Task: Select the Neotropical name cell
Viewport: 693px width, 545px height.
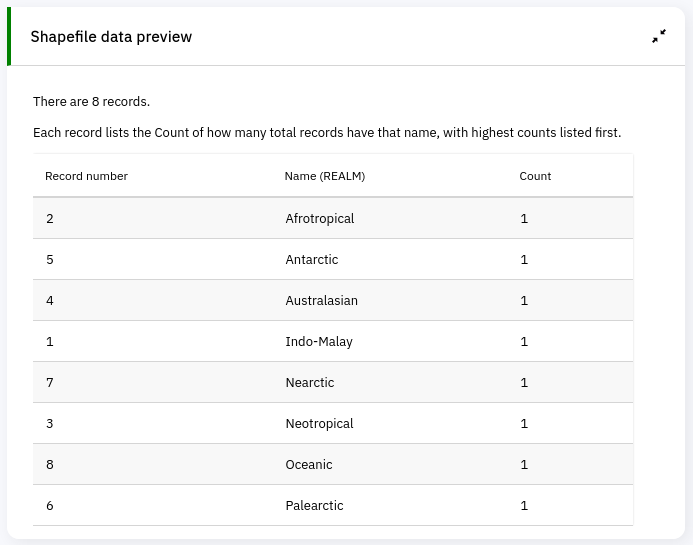Action: pyautogui.click(x=319, y=423)
